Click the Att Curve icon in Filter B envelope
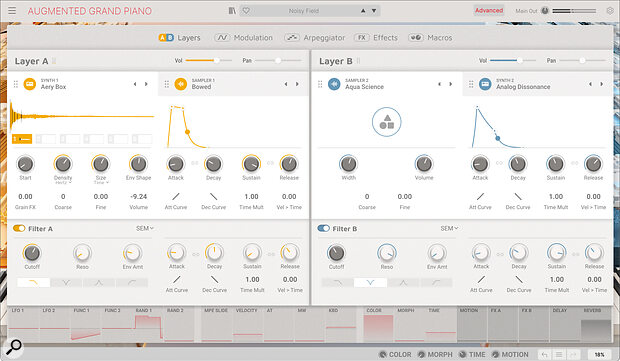This screenshot has width=620, height=361. [481, 280]
